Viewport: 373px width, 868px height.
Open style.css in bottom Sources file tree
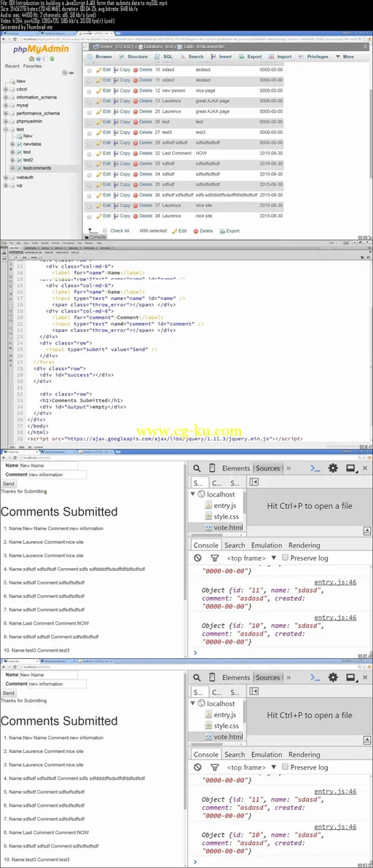point(227,726)
